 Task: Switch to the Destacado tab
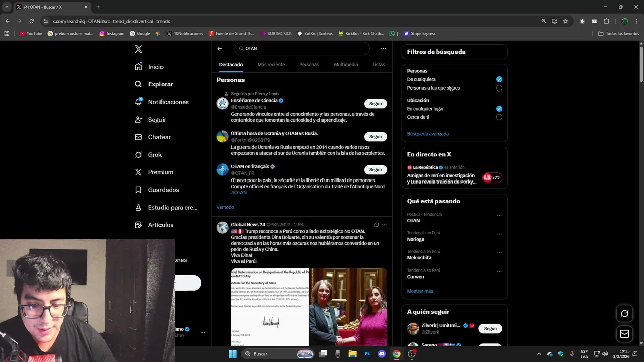pos(231,65)
